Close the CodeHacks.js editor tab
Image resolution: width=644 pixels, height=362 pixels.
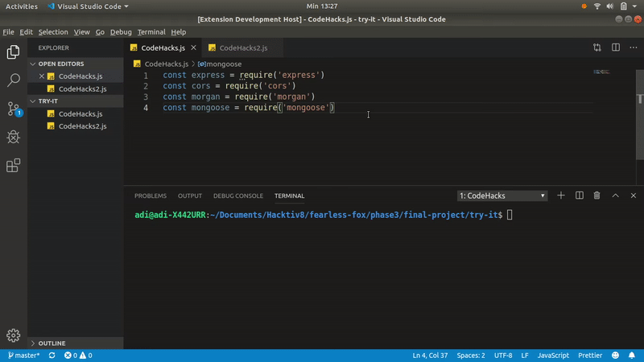[193, 47]
